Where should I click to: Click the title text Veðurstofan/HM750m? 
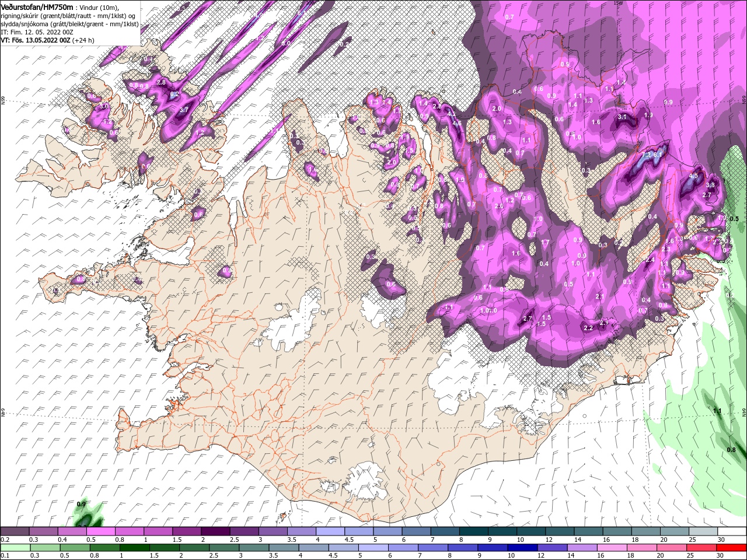(x=37, y=6)
